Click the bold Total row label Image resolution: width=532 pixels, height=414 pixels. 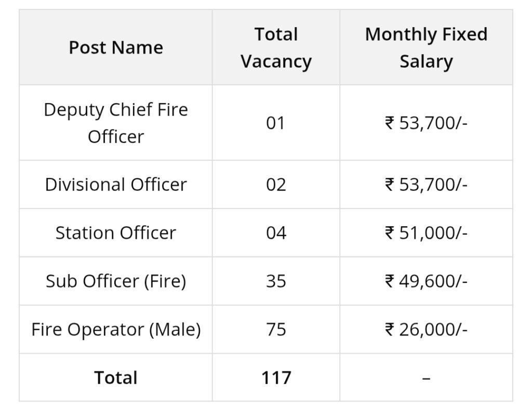point(116,378)
